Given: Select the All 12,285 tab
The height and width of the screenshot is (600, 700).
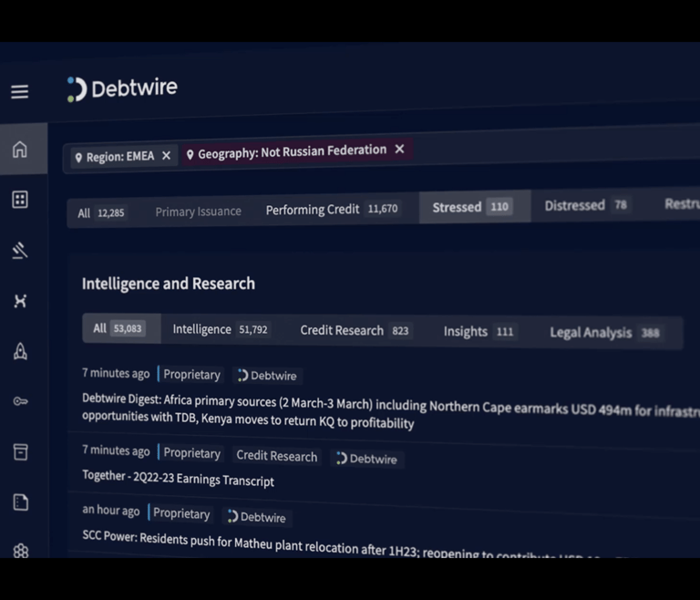Looking at the screenshot, I should [x=101, y=212].
